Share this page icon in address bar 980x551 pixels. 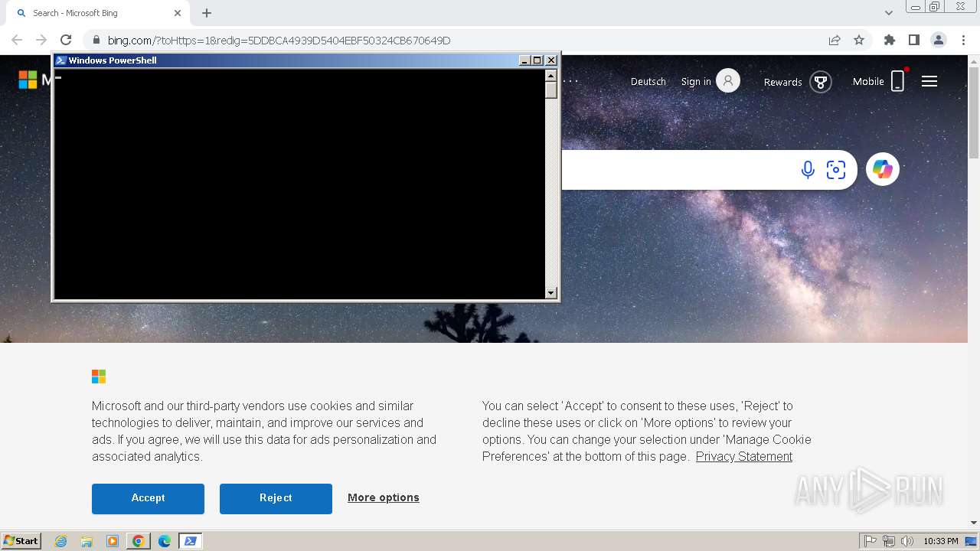[835, 40]
